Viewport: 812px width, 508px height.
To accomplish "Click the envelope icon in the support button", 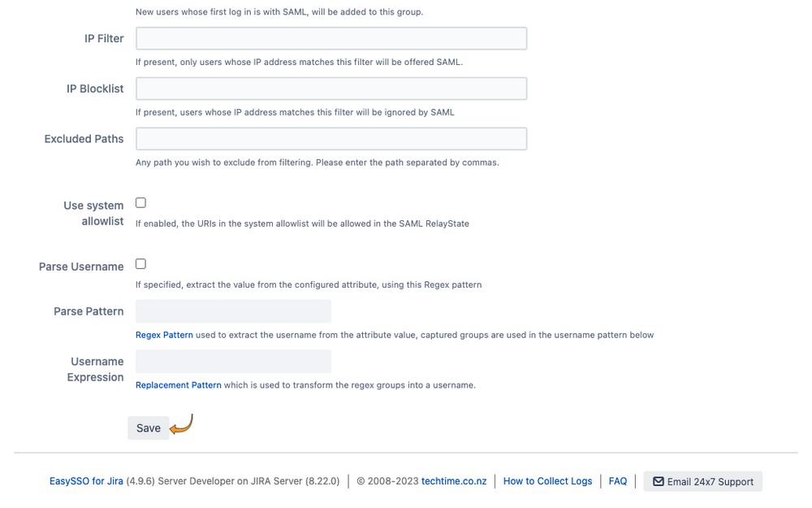I will coord(659,481).
